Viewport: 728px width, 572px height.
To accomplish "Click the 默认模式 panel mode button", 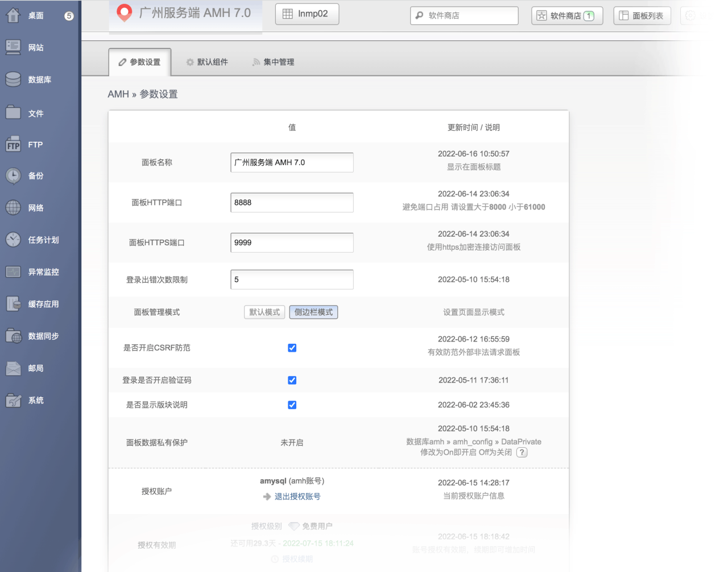I will (264, 312).
